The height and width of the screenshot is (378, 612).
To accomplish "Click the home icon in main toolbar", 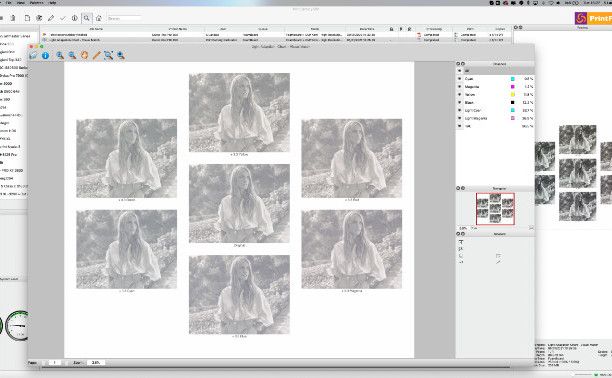I will 99,18.
